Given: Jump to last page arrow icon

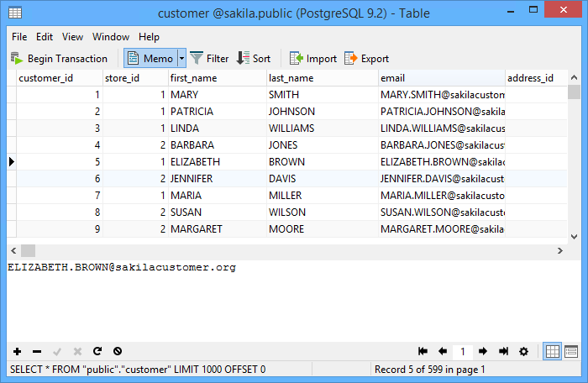Looking at the screenshot, I should pos(503,351).
